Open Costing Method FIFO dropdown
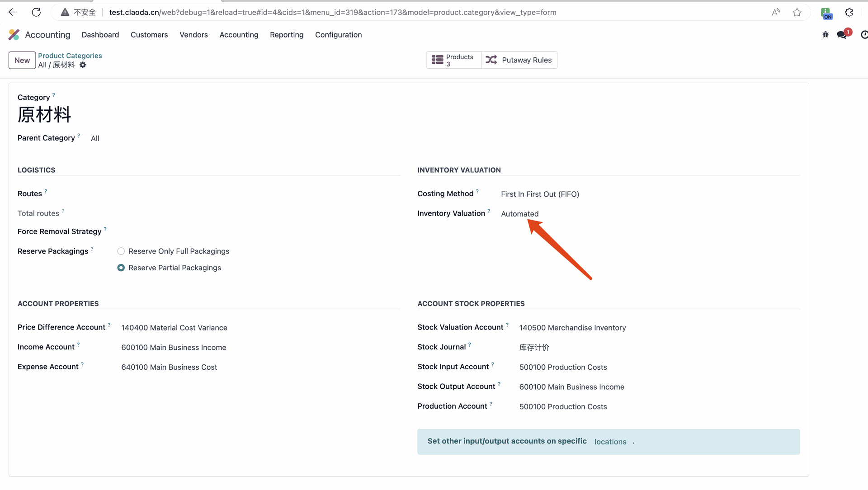Viewport: 868px width, 490px height. click(x=540, y=194)
